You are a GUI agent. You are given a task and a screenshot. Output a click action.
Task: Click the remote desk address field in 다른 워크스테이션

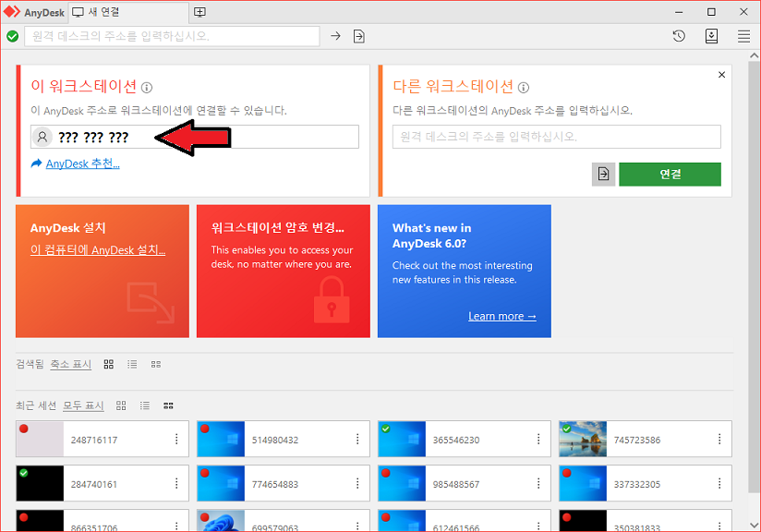557,137
